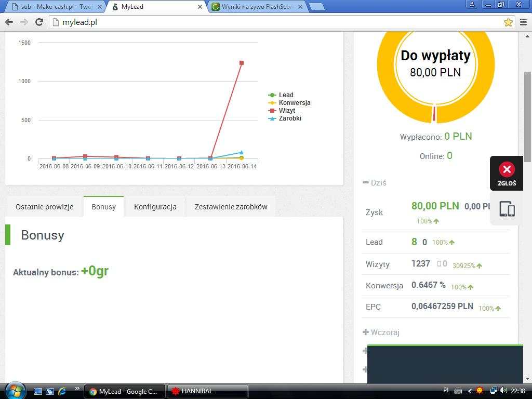The width and height of the screenshot is (532, 399).
Task: Open the Chrome menu icon
Action: click(x=523, y=22)
